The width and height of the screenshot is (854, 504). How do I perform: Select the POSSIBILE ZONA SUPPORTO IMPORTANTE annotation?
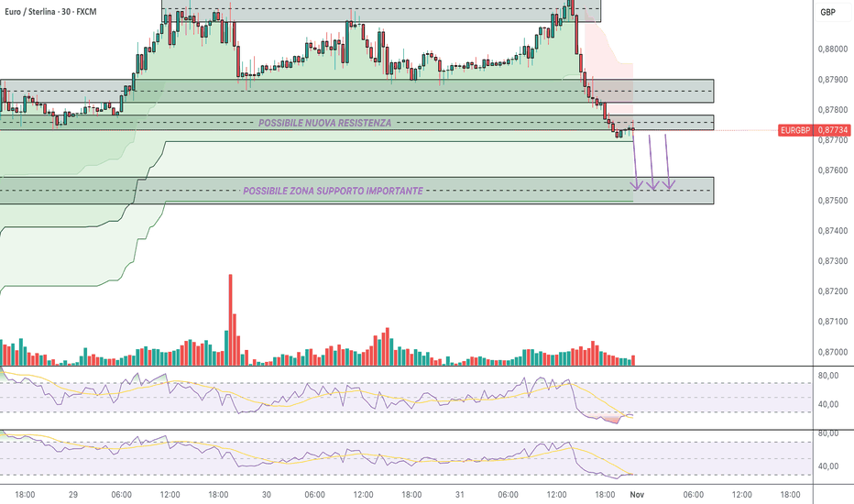coord(333,192)
